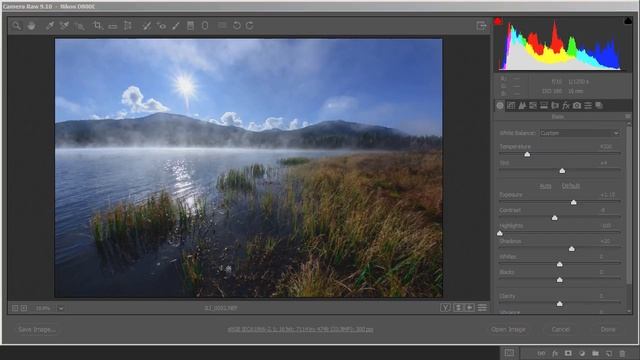Image resolution: width=640 pixels, height=360 pixels.
Task: Copy current settings to Before icon
Action: click(470, 308)
